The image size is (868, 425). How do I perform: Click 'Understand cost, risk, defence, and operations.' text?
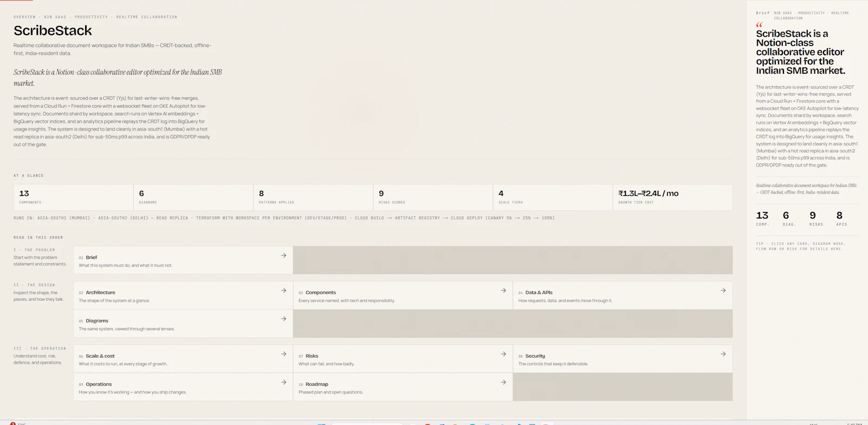[x=38, y=359]
